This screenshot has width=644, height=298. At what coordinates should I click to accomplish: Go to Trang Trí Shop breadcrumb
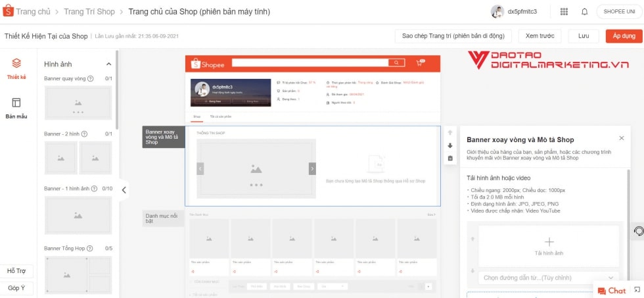tap(89, 12)
